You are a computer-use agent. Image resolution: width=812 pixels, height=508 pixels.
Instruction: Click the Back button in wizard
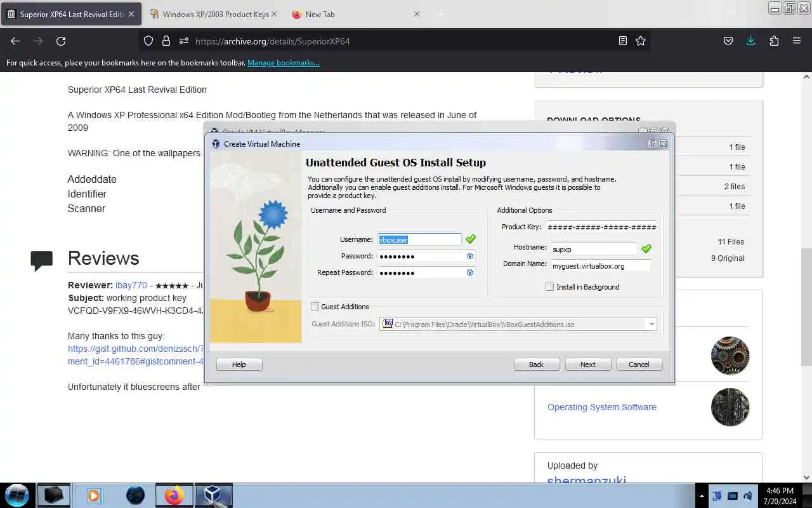537,364
